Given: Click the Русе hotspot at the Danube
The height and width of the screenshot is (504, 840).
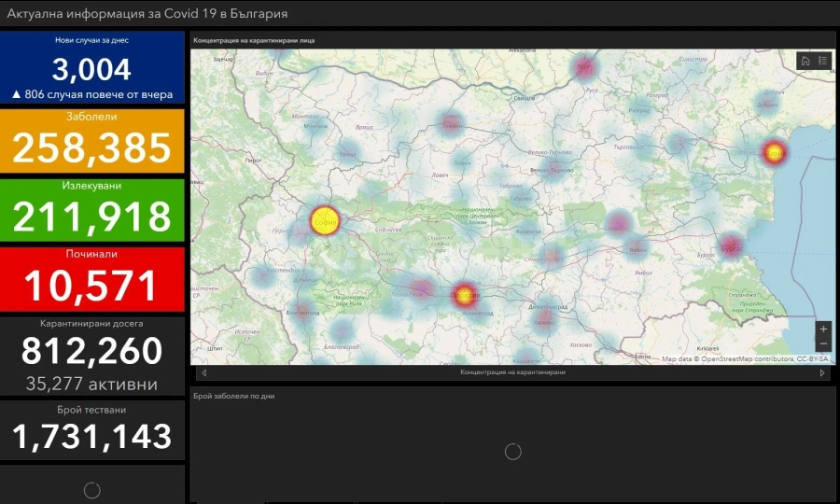Looking at the screenshot, I should 584,67.
